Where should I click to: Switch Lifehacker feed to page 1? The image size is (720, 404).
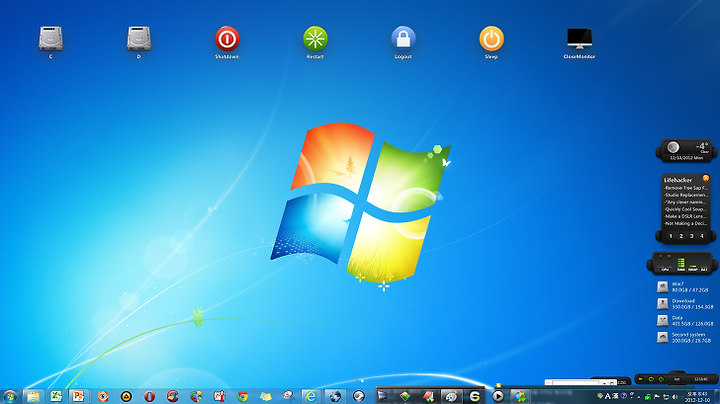pyautogui.click(x=671, y=236)
